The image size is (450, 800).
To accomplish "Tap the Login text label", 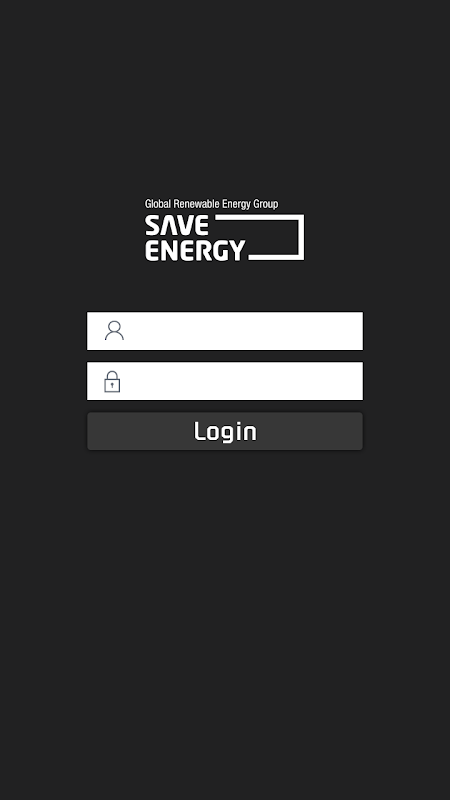I will (225, 432).
